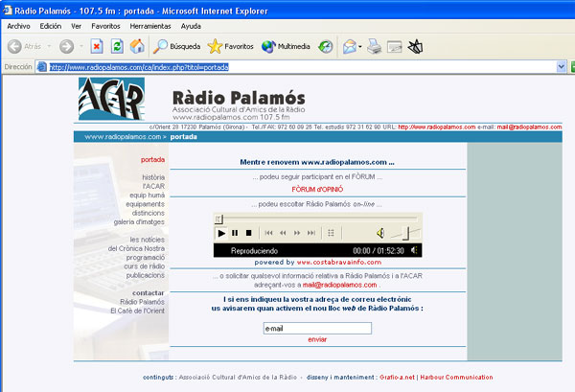Open the Ayuda menu
This screenshot has height=392, width=575.
[x=191, y=26]
